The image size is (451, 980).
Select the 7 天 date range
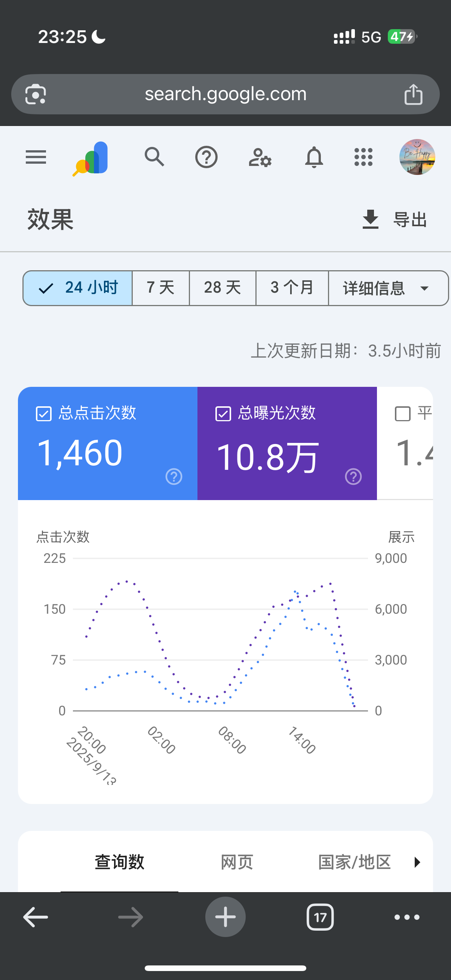click(x=160, y=288)
